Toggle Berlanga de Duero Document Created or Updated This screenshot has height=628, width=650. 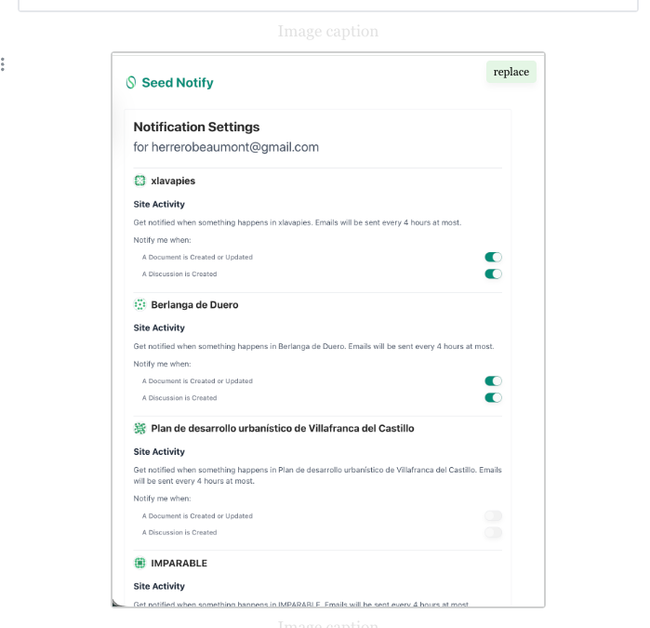493,381
